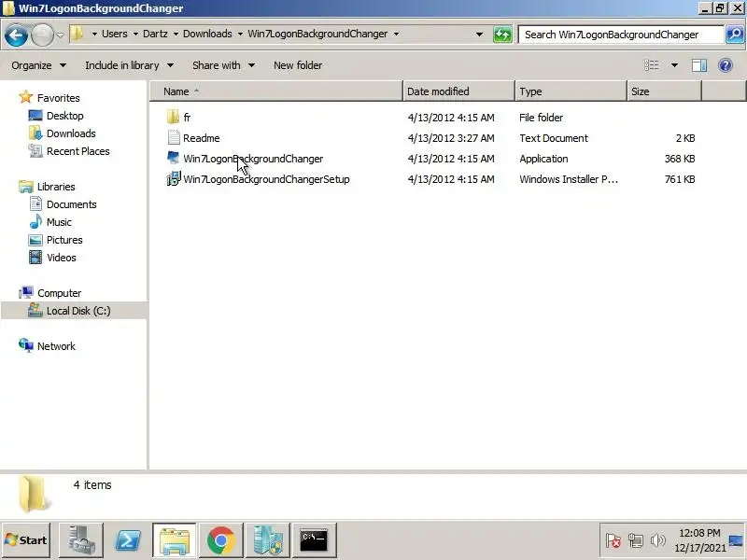The width and height of the screenshot is (747, 560).
Task: Go back with the blue Back arrow
Action: [16, 35]
